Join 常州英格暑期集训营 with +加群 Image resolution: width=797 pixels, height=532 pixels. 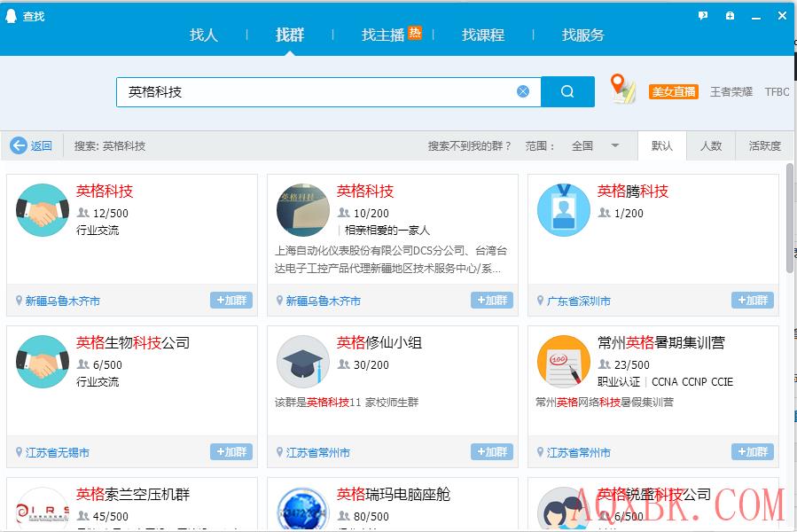[753, 451]
